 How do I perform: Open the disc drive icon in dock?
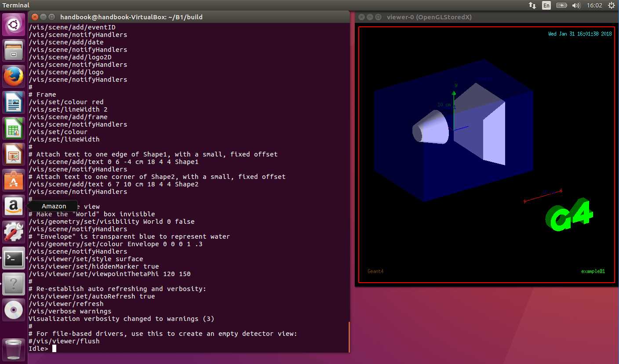(14, 310)
